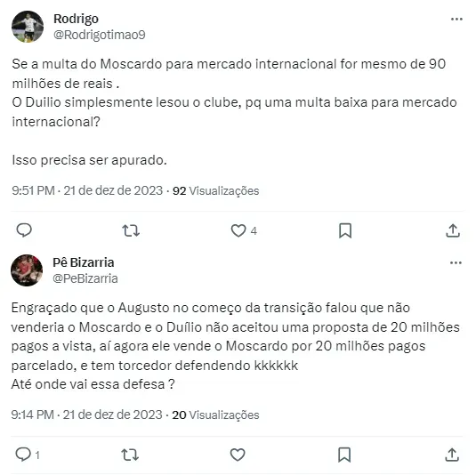The width and height of the screenshot is (476, 475).
Task: Like Rodrigo's tweet with 4 likes
Action: (238, 230)
